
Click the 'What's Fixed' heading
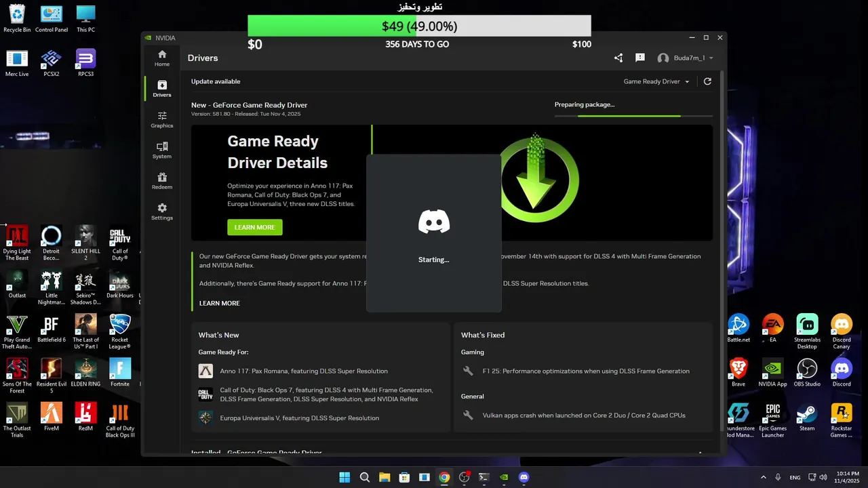[x=483, y=335]
